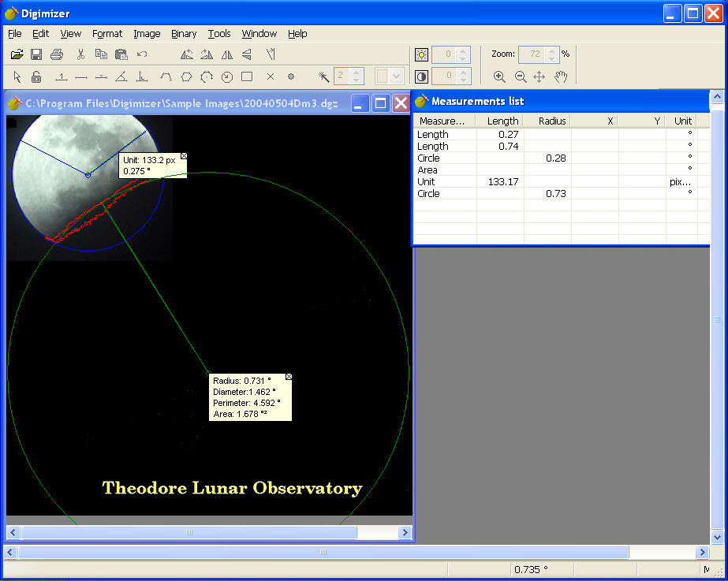The image size is (728, 581).
Task: Click the Flip Horizontal icon
Action: [x=227, y=54]
